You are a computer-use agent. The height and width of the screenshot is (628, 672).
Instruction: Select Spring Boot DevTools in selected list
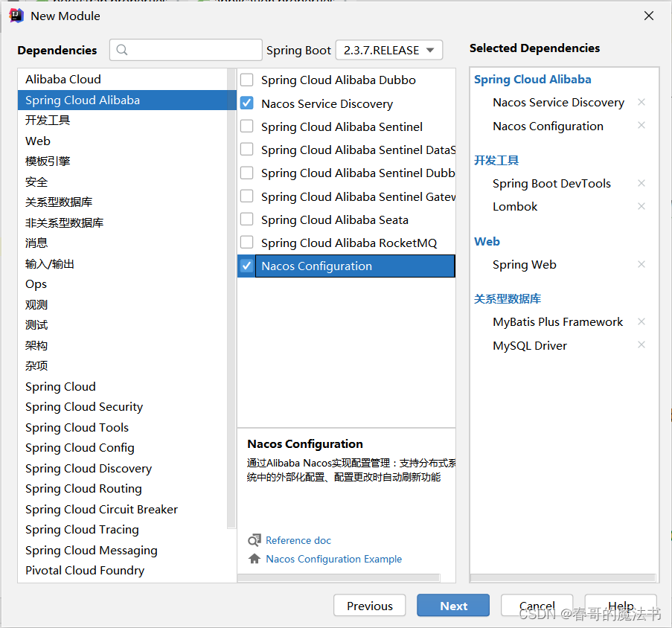[551, 183]
